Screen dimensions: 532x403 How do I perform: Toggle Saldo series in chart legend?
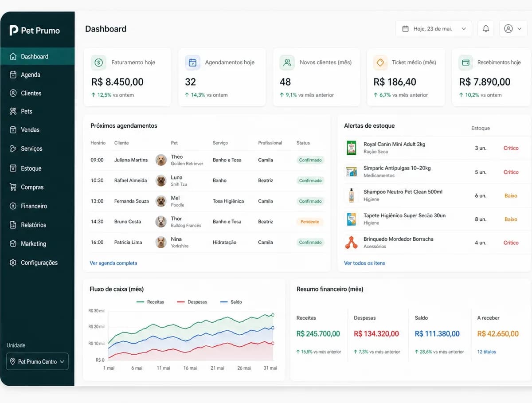231,302
